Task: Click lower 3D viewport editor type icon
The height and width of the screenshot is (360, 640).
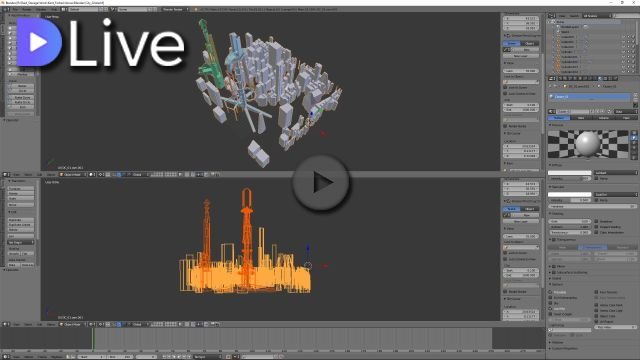Action: point(6,324)
